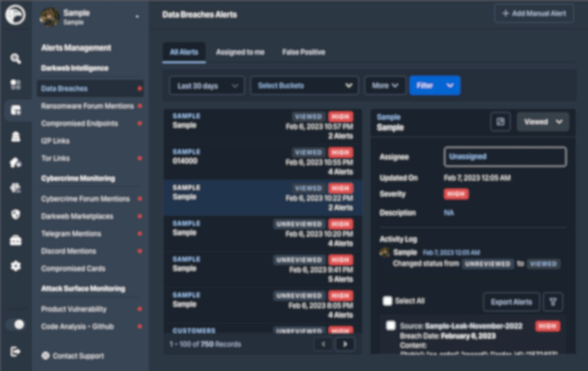Open the shield icon in left rail
The width and height of the screenshot is (588, 371).
click(15, 214)
